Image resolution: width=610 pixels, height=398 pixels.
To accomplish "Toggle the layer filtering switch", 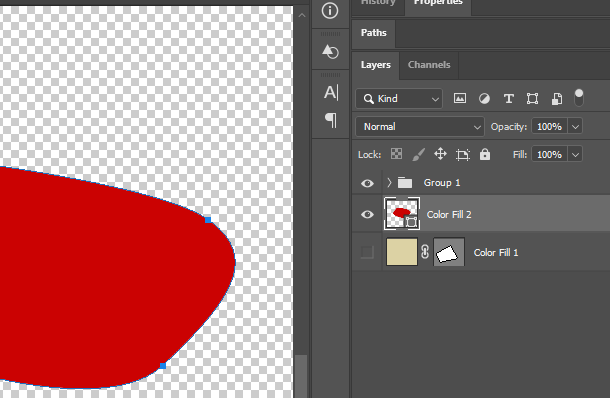I will 579,98.
